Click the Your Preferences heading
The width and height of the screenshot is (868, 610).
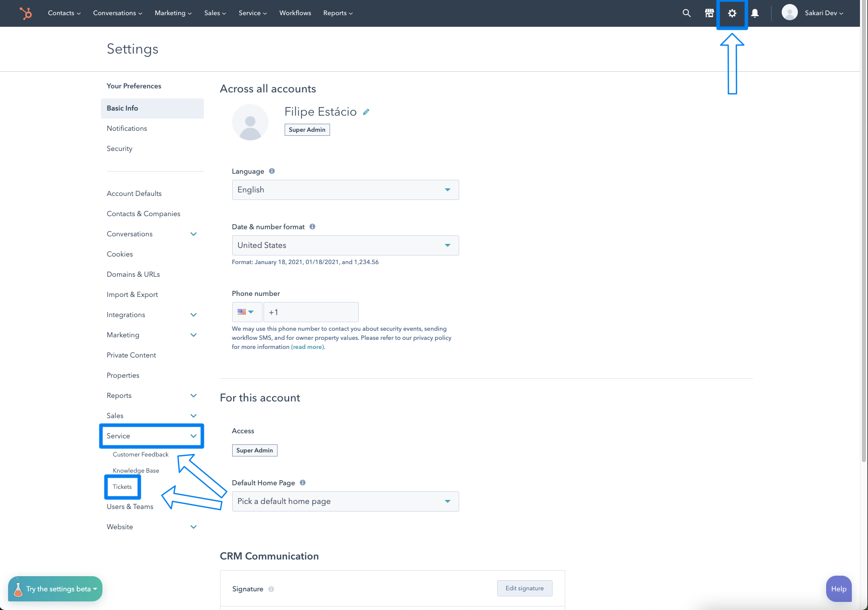[x=134, y=86]
